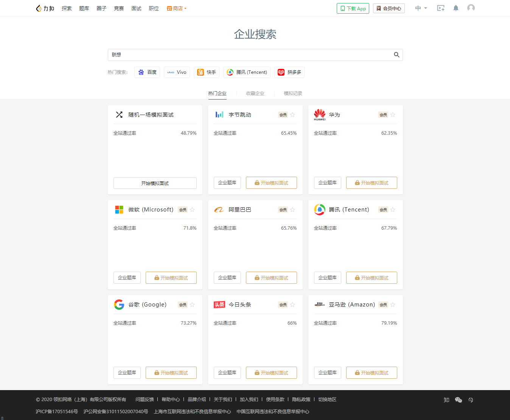This screenshot has width=510, height=420.
Task: Favorite 腾讯 (Tencent) with the star
Action: (393, 210)
